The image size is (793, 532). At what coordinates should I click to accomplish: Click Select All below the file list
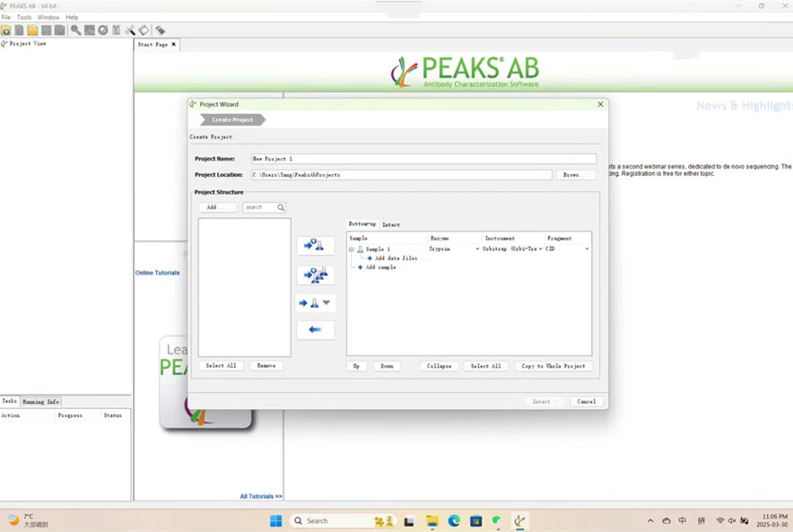[x=221, y=366]
